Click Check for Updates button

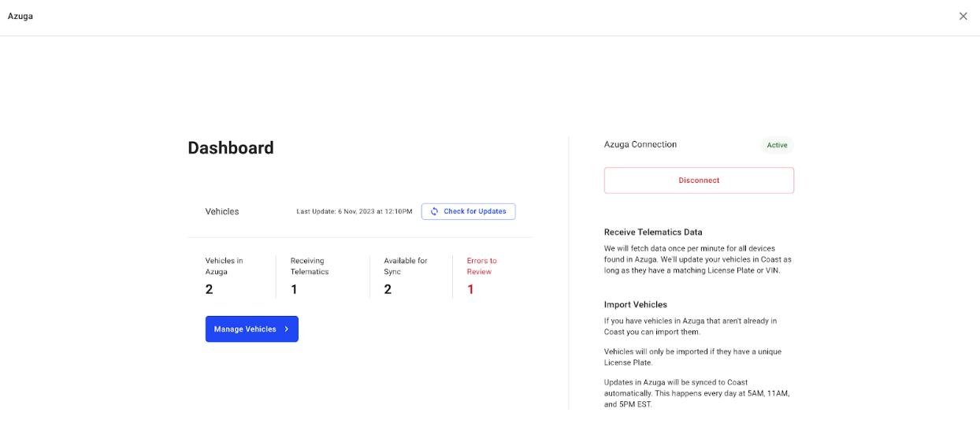[469, 211]
